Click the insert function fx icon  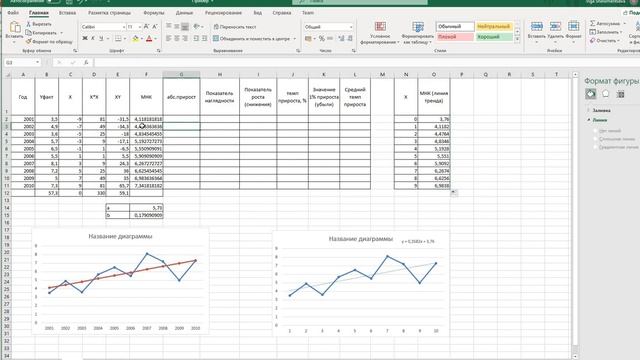(86, 62)
